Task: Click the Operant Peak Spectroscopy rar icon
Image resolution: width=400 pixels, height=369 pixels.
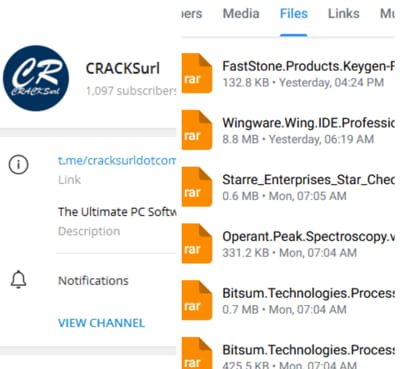Action: [197, 243]
